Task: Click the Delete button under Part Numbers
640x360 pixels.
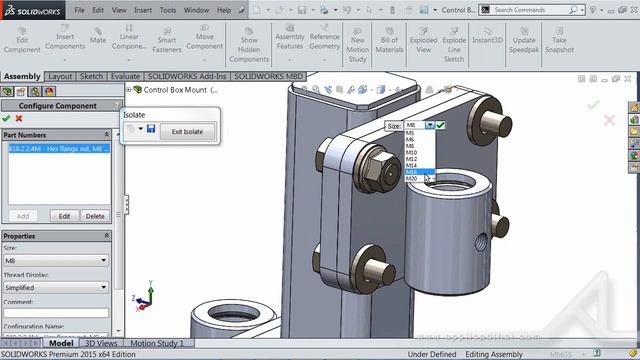Action: tap(95, 216)
